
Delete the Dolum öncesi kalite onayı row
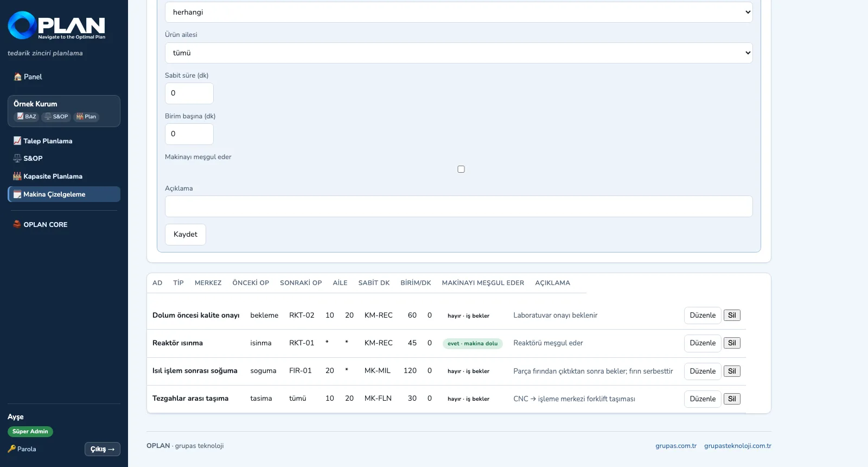[x=732, y=315]
